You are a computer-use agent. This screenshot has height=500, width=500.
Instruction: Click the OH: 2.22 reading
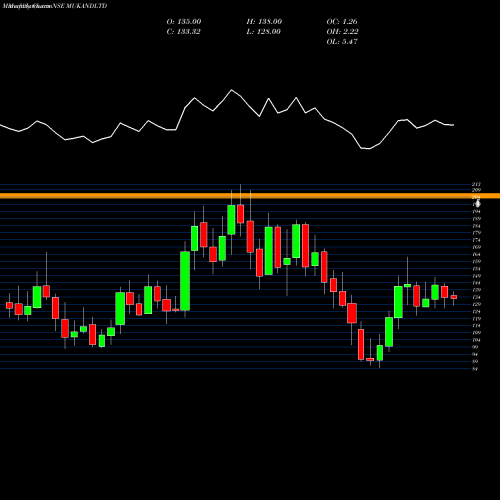(342, 32)
